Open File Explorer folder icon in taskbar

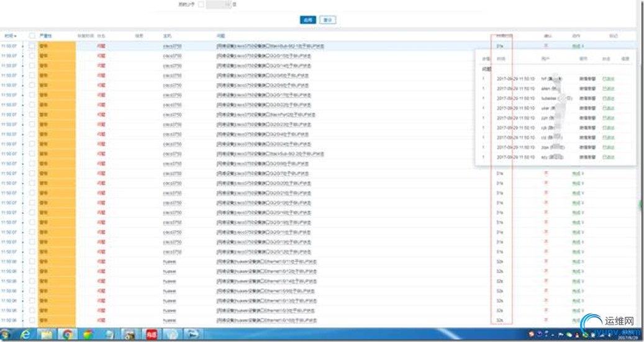[x=47, y=335]
